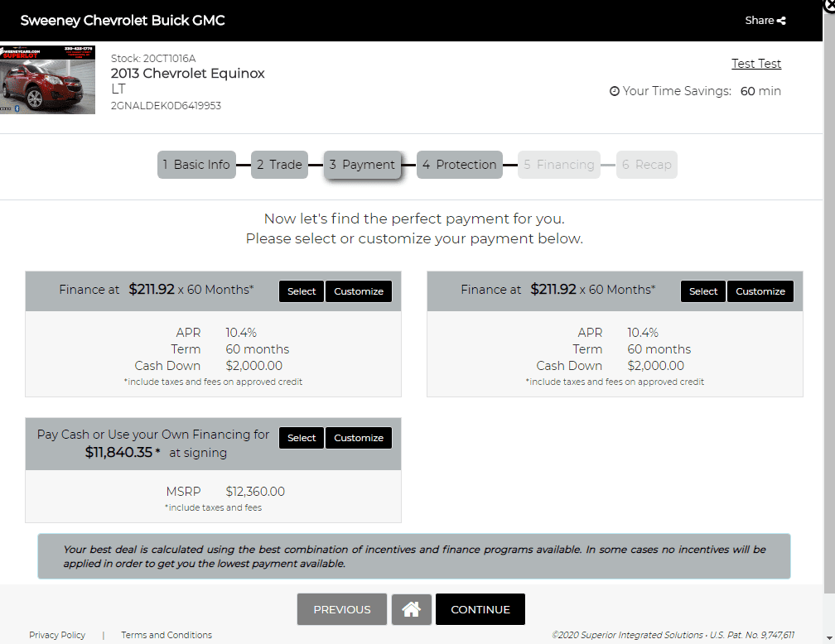Open step 1 Basic Info
835x644 pixels.
click(x=196, y=165)
